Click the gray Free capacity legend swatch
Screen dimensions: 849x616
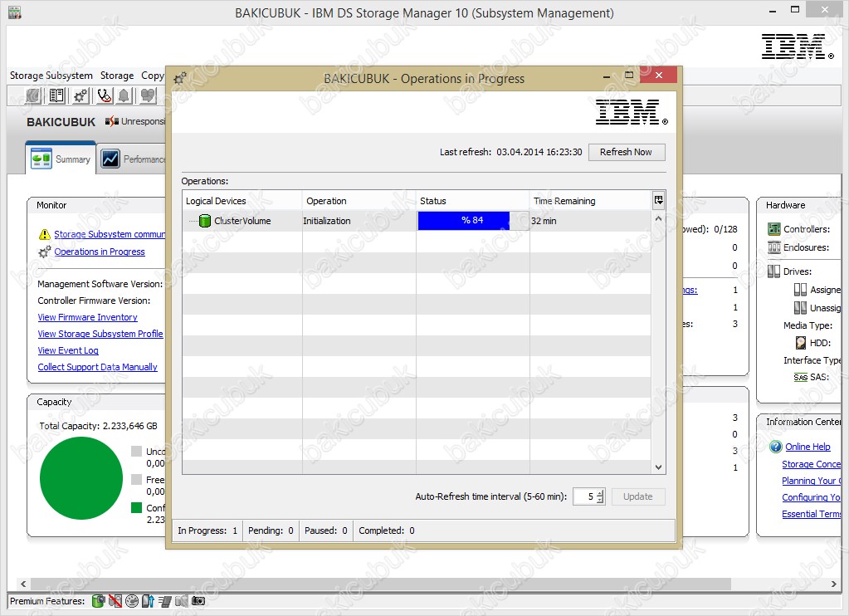click(x=136, y=480)
